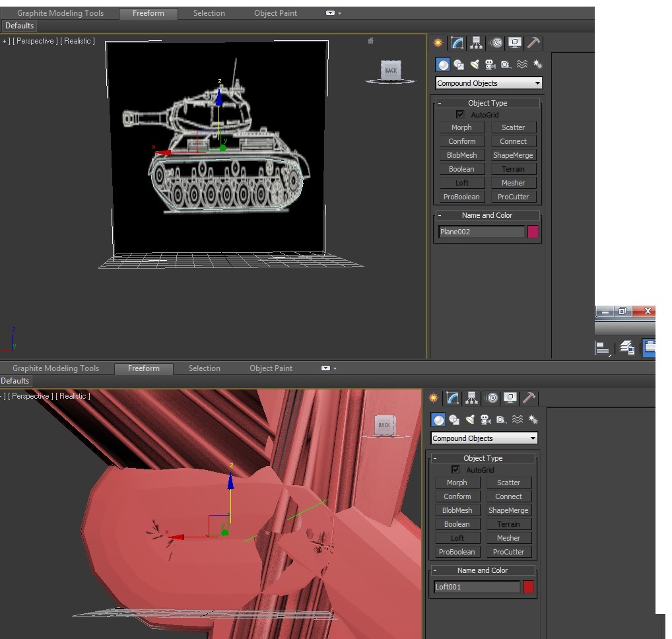
Task: Open the Display panel
Action: (514, 42)
